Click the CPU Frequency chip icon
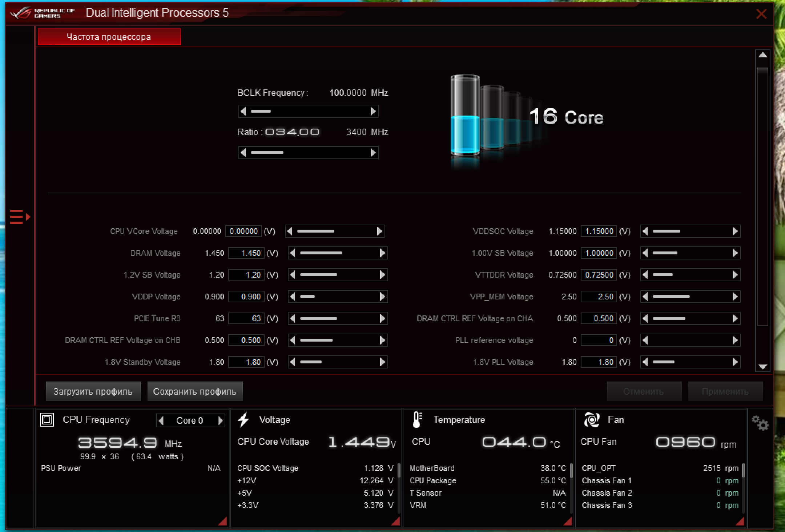The height and width of the screenshot is (532, 785). click(47, 420)
